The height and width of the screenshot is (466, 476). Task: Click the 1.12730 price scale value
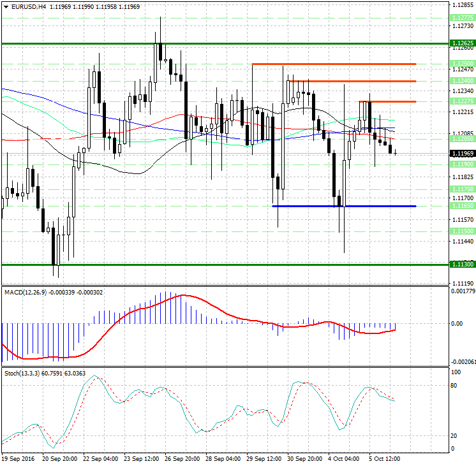pos(463,26)
